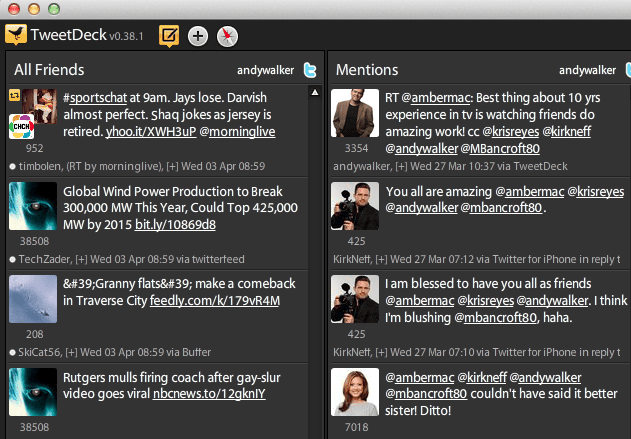
Task: Click the unread dot beside timbolen
Action: coord(12,166)
